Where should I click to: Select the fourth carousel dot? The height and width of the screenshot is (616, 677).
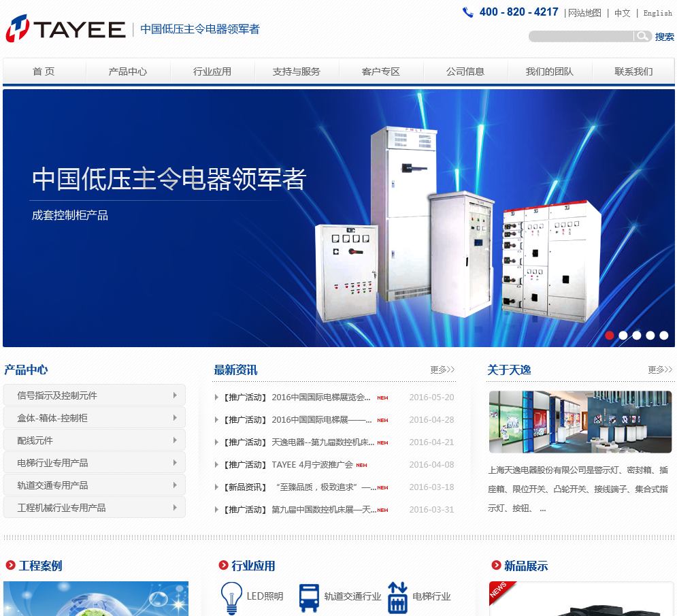(650, 335)
